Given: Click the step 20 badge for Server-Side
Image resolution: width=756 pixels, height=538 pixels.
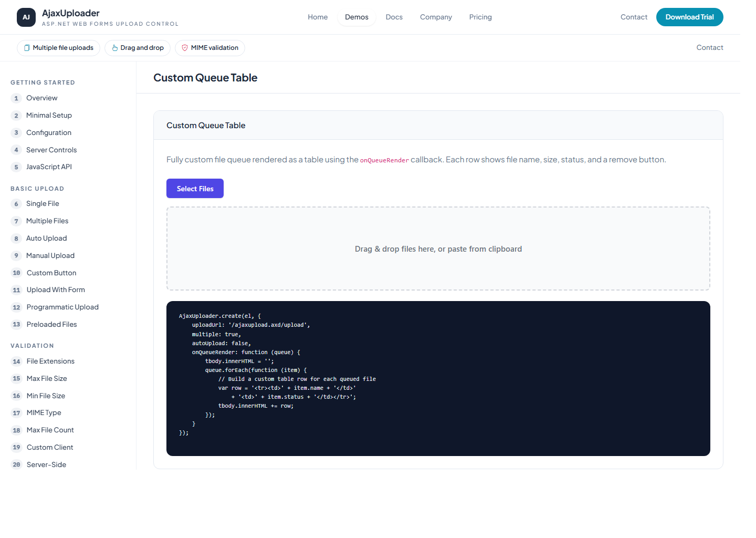Looking at the screenshot, I should coord(16,464).
